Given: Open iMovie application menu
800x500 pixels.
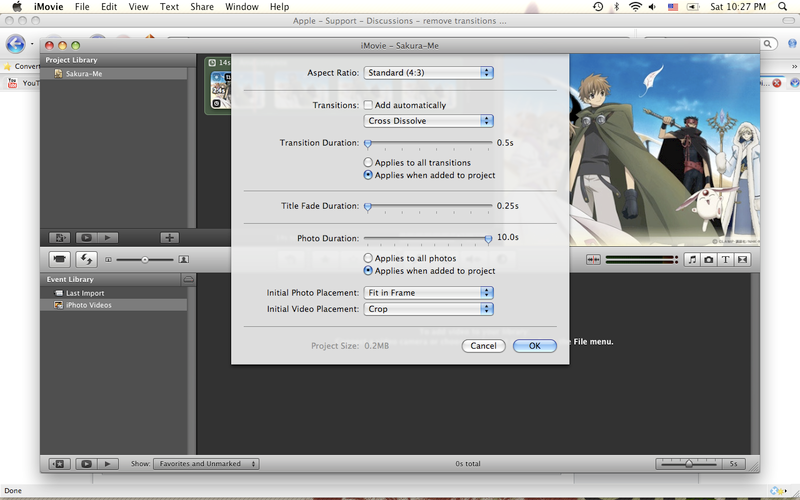Looking at the screenshot, I should tap(49, 7).
